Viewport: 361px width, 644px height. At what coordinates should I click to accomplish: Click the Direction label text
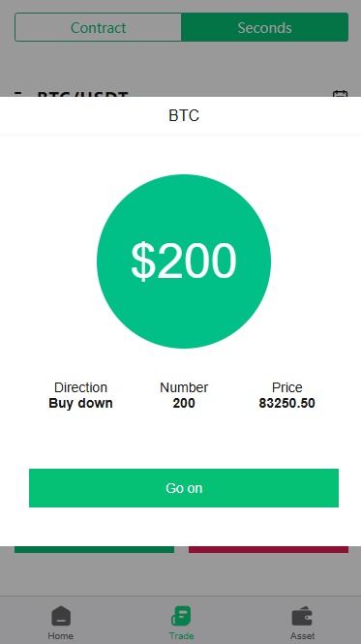pyautogui.click(x=80, y=387)
